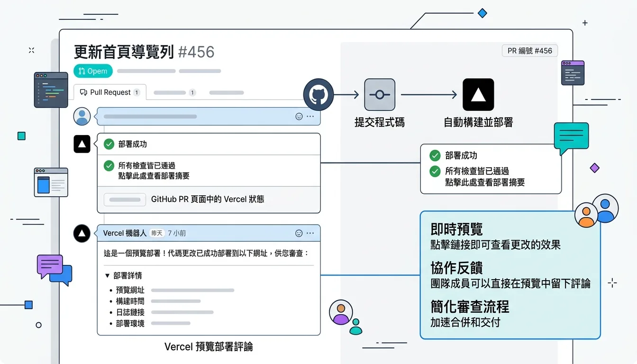Click the 部署環境 list item
The width and height of the screenshot is (637, 364).
[130, 324]
